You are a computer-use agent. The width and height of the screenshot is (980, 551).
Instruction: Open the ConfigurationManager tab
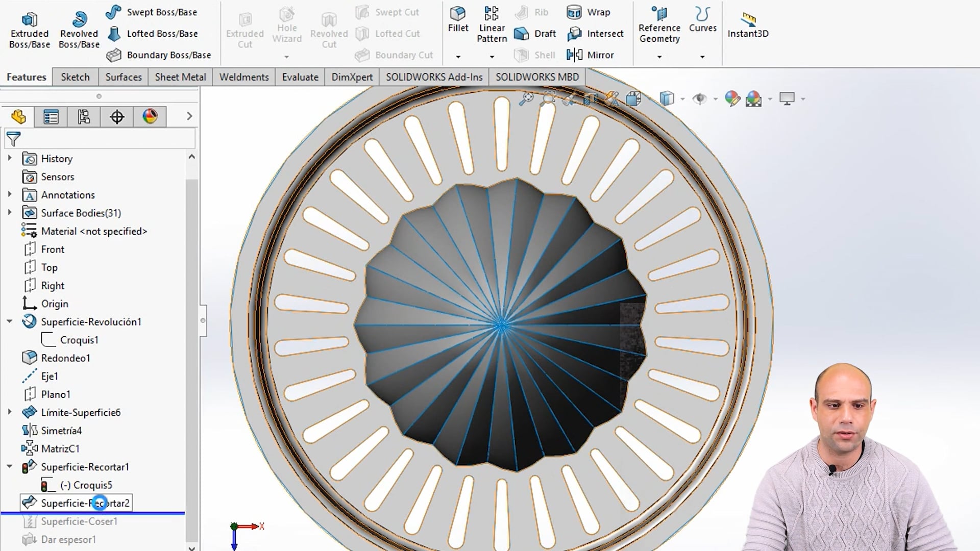tap(84, 117)
